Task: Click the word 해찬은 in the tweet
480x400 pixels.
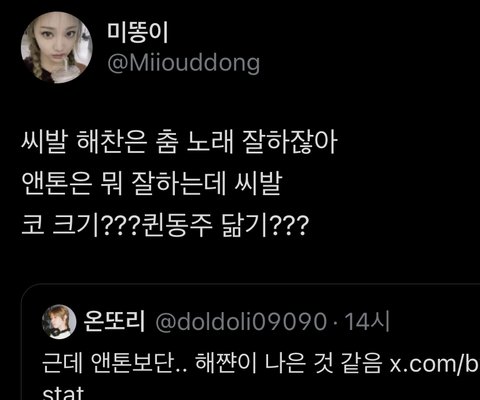Action: point(111,143)
